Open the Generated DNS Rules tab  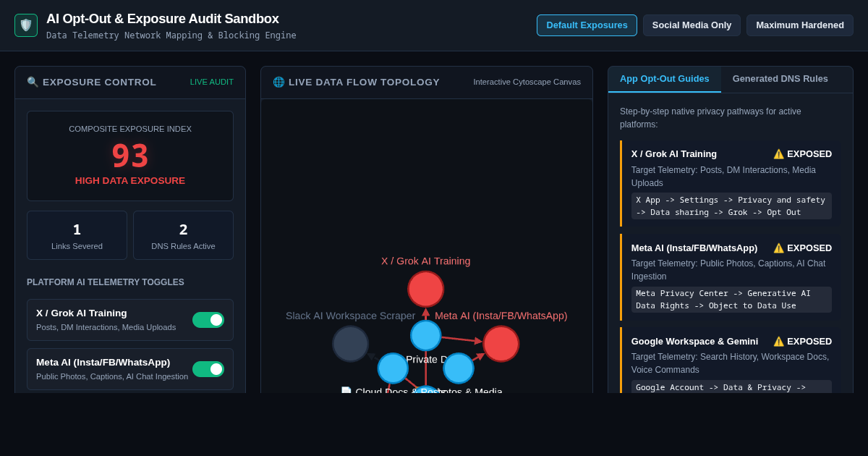pos(780,79)
